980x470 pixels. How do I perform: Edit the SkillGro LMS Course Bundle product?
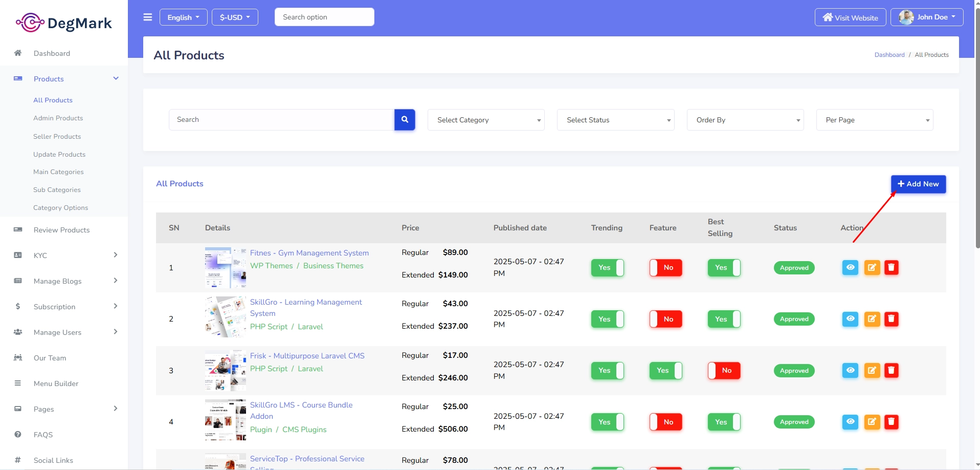click(x=872, y=422)
